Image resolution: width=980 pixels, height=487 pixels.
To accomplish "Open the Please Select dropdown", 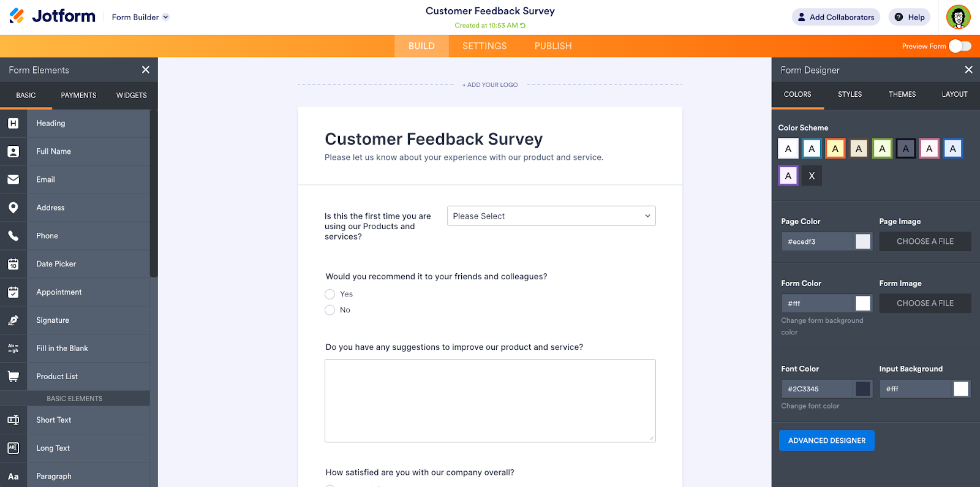I will [551, 216].
